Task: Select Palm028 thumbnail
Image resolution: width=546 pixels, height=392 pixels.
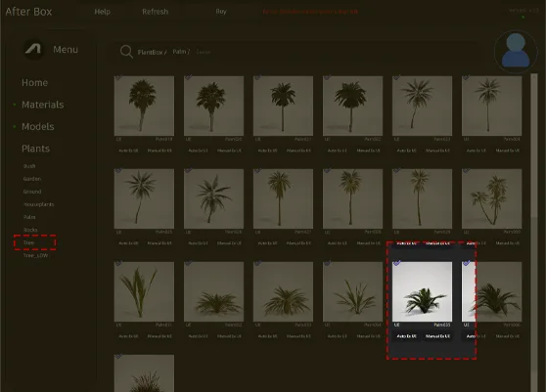Action: pyautogui.click(x=352, y=198)
